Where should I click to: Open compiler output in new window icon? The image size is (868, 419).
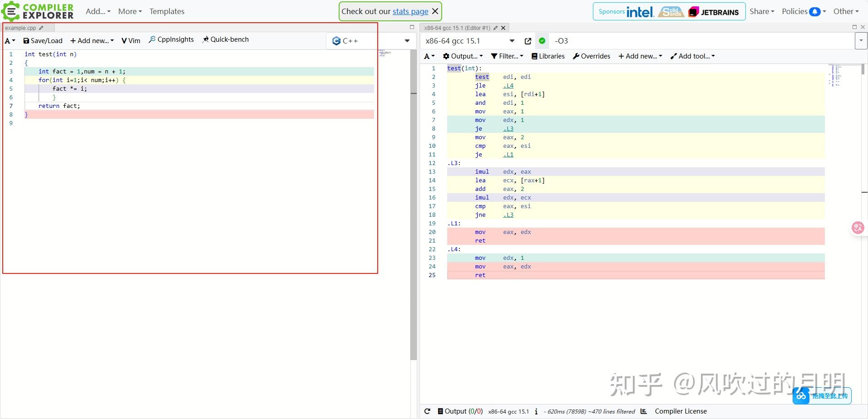528,41
